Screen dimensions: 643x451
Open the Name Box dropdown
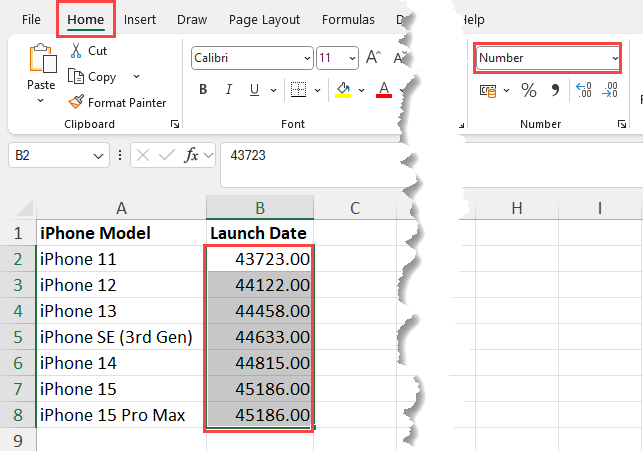pyautogui.click(x=98, y=156)
